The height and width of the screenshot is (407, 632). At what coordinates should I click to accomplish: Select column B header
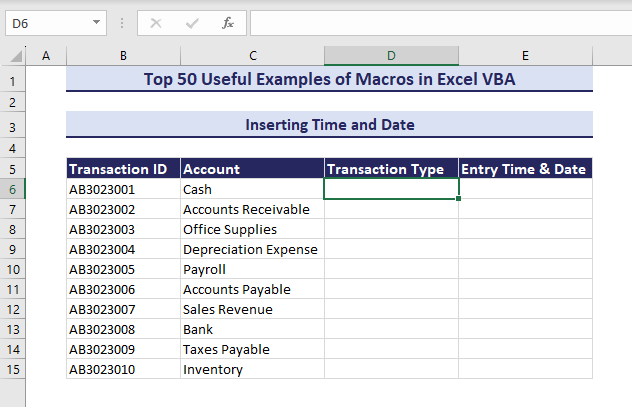123,56
